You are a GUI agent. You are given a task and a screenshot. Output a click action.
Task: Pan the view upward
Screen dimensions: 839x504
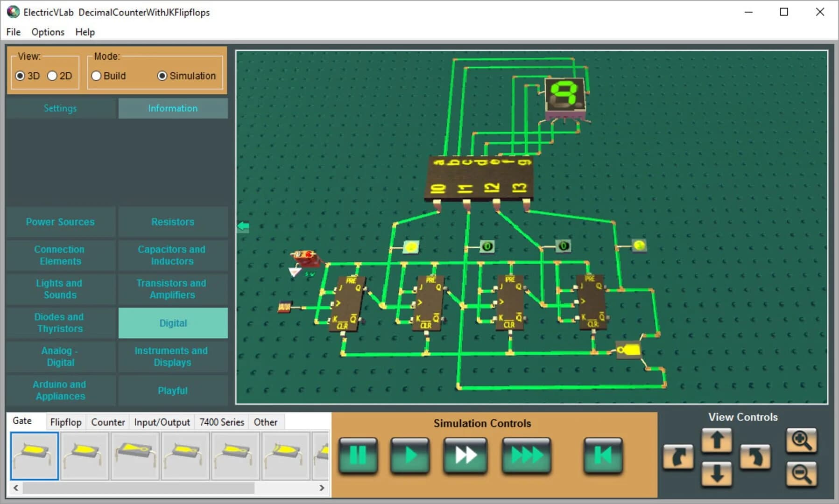tap(717, 439)
